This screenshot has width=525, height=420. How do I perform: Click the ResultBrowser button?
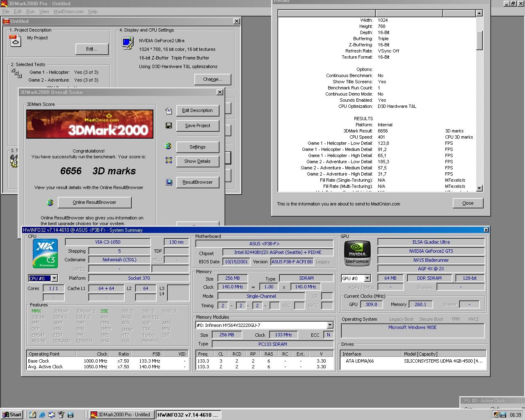[197, 182]
